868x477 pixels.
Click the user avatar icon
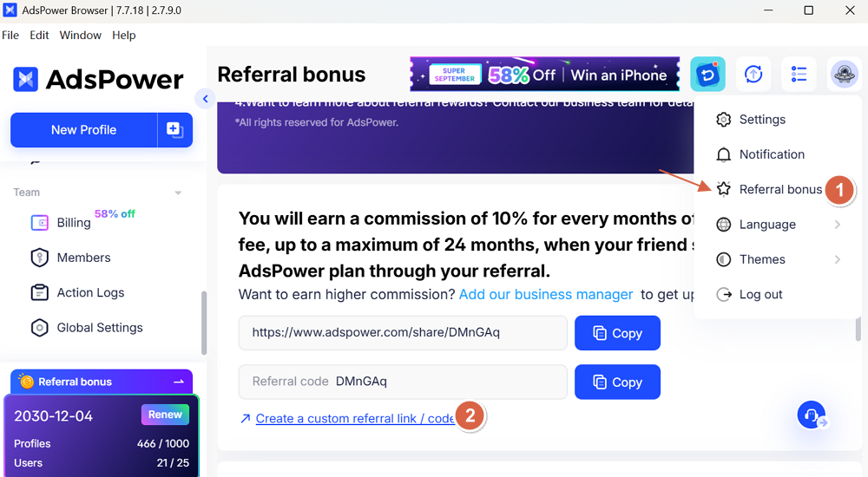tap(844, 75)
